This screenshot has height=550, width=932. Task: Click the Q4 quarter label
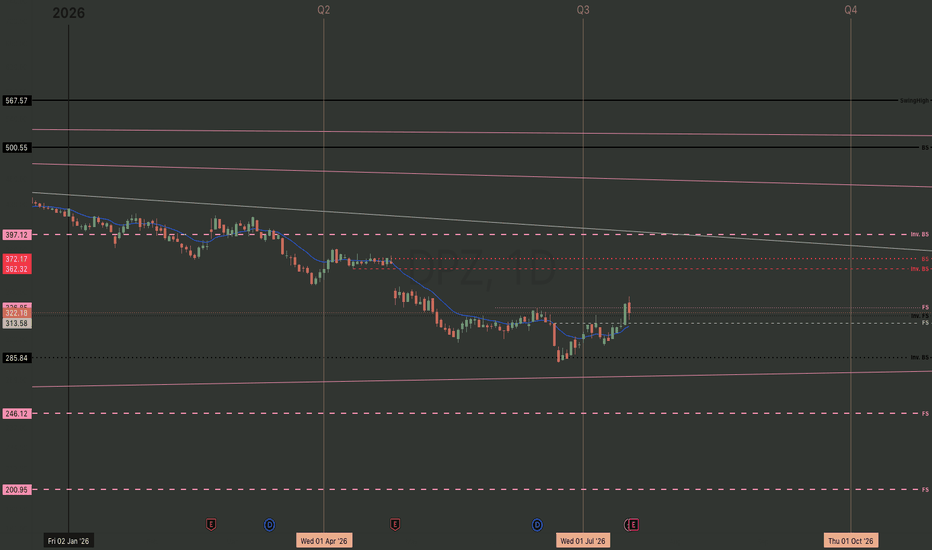pyautogui.click(x=851, y=10)
